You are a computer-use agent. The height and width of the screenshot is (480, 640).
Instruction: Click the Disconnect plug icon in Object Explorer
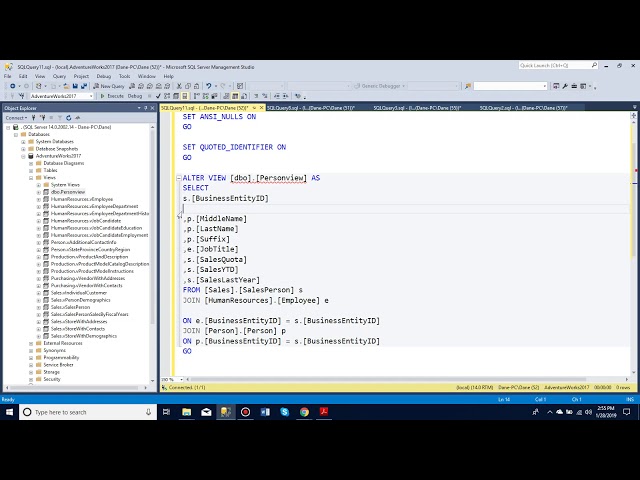click(x=42, y=118)
